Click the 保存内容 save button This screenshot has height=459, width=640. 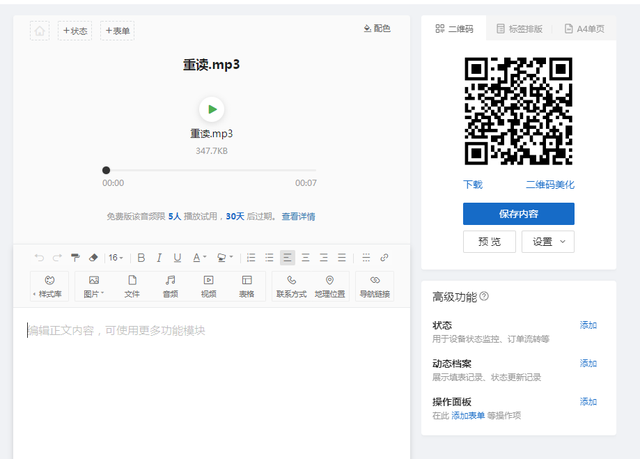click(x=518, y=214)
